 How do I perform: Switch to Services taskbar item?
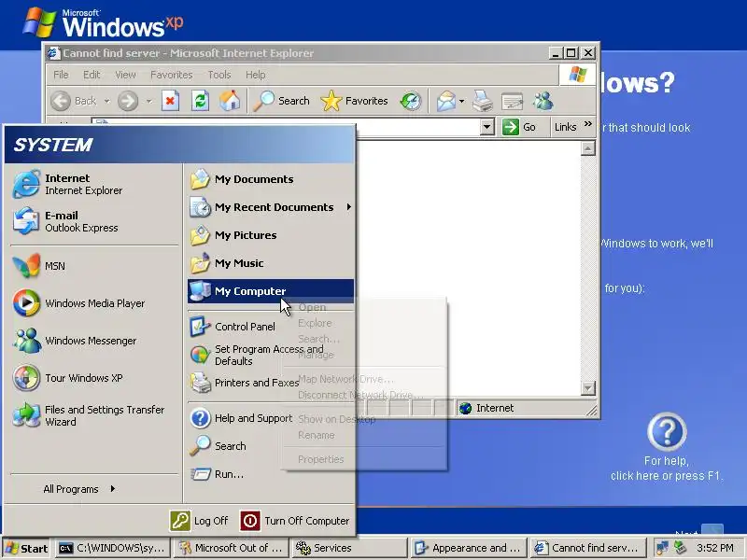click(348, 548)
